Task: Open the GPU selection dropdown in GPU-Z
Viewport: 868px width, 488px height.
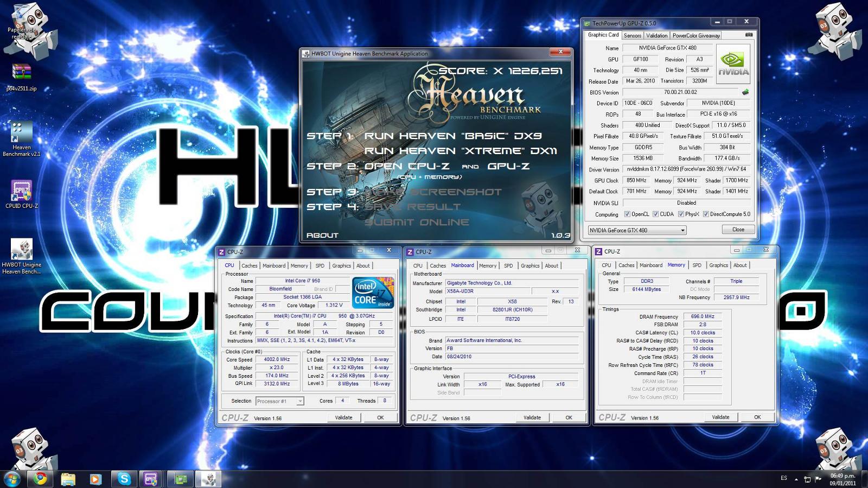Action: coord(637,230)
